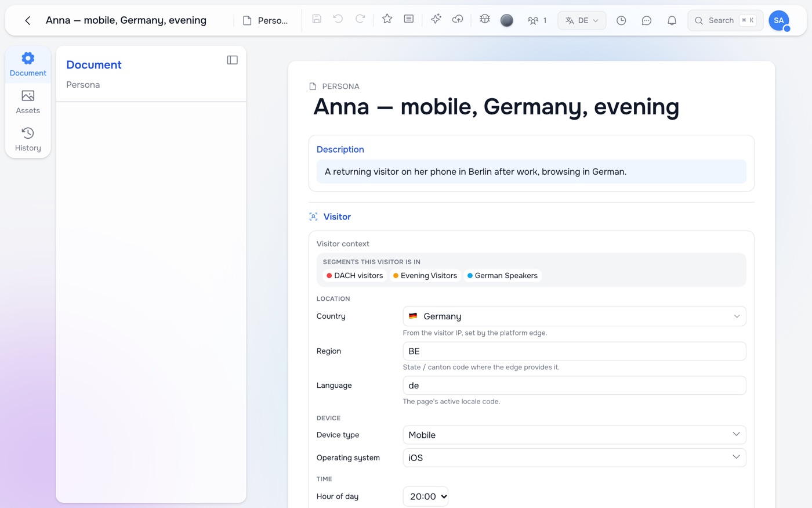The height and width of the screenshot is (508, 812).
Task: Open the comments speech bubble icon
Action: point(647,20)
